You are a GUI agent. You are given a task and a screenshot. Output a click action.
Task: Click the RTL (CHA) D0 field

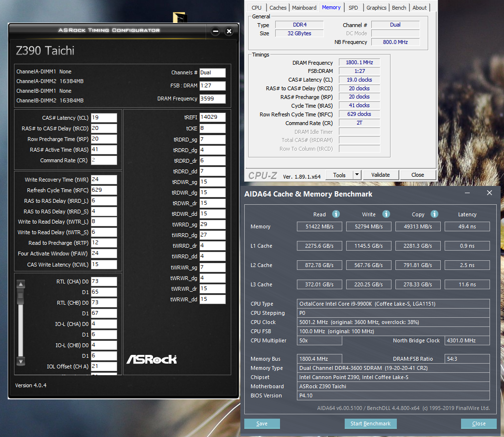click(x=104, y=282)
